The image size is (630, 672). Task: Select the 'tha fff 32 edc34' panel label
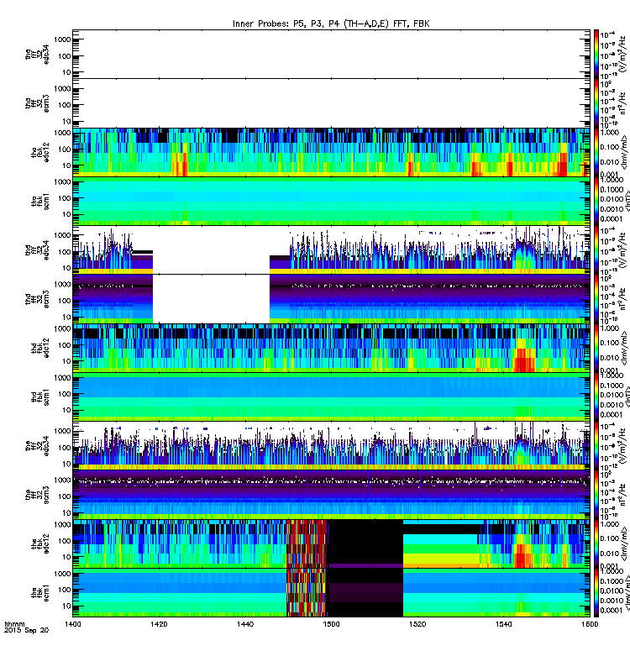coord(37,54)
